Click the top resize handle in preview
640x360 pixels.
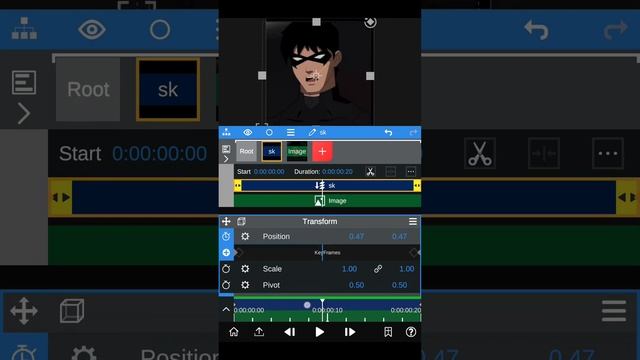point(316,22)
